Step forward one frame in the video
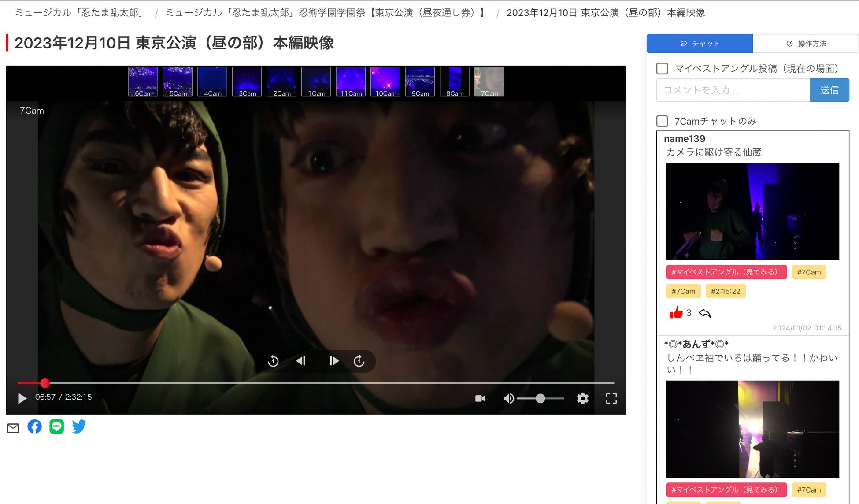The width and height of the screenshot is (859, 504). (x=334, y=361)
